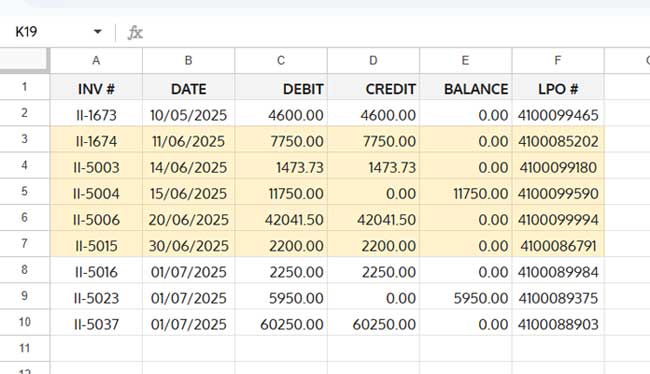The height and width of the screenshot is (374, 650).
Task: Select row 5 header
Action: tap(24, 192)
